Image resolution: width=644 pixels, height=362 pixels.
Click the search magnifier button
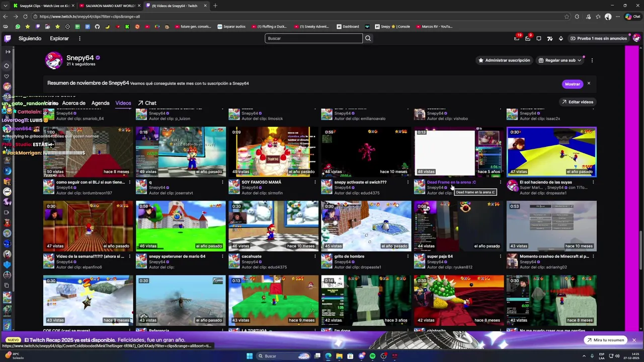(x=368, y=38)
